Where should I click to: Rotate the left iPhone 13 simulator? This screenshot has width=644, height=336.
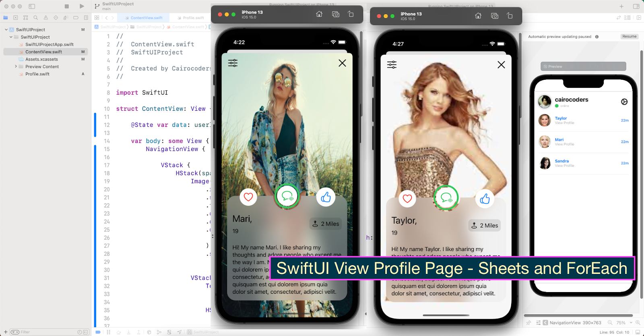click(351, 14)
